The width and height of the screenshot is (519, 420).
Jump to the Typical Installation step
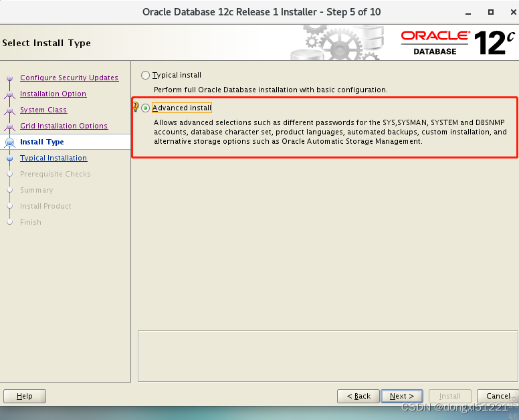tap(54, 158)
